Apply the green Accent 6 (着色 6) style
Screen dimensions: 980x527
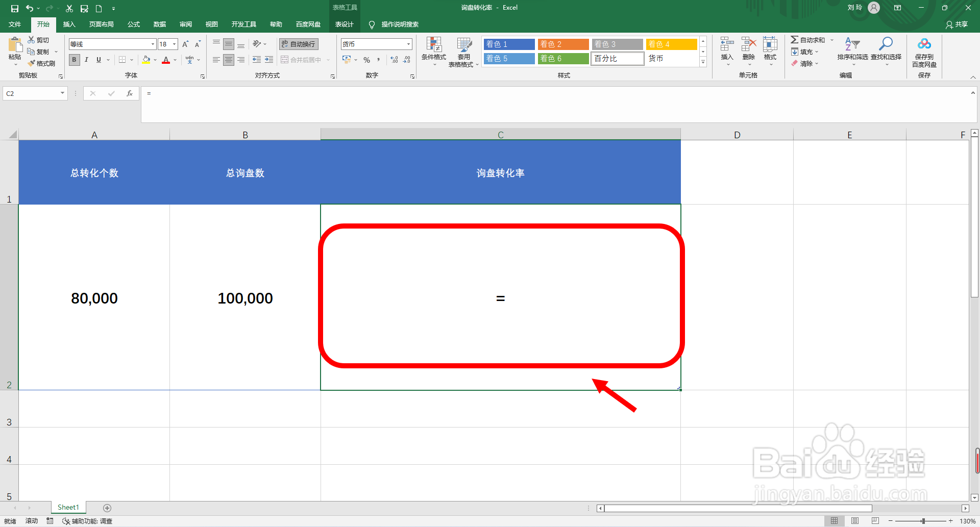[563, 59]
